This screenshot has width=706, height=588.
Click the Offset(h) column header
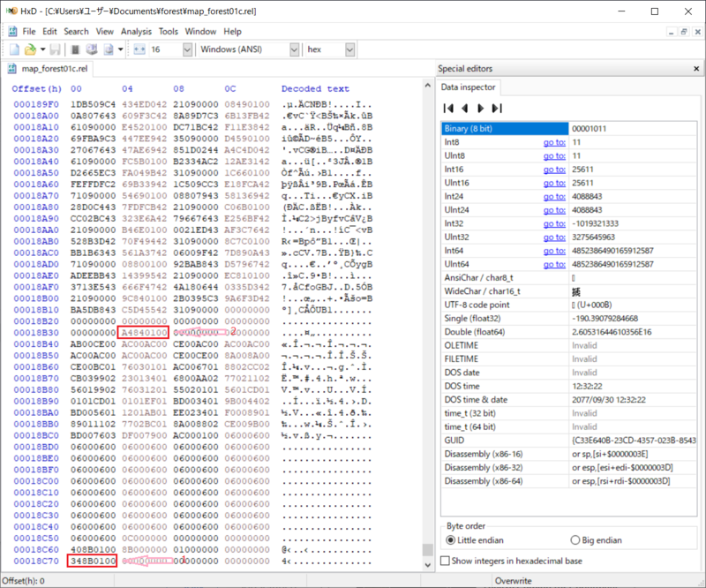click(36, 89)
